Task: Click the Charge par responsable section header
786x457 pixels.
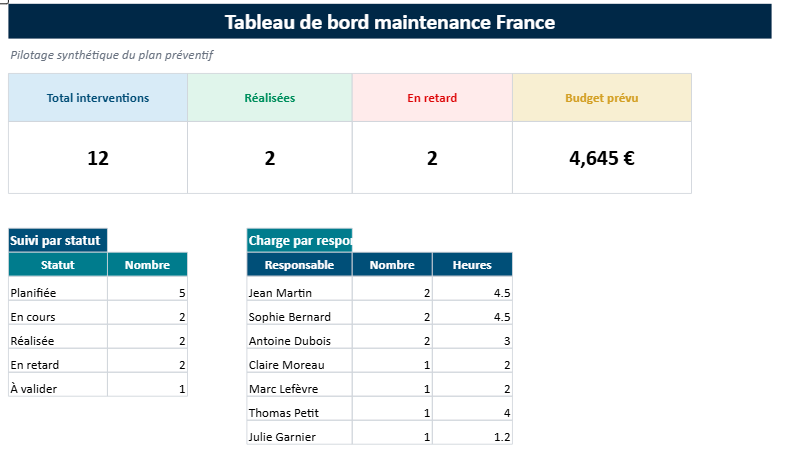Action: [299, 240]
